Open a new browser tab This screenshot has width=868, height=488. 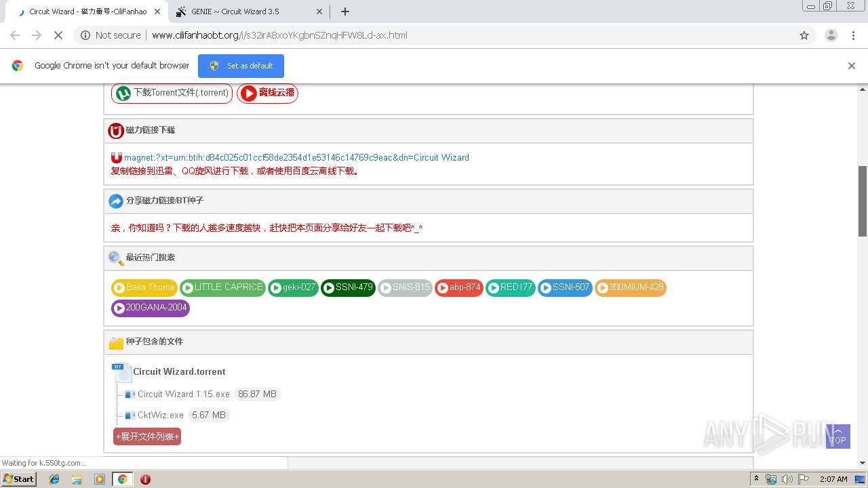[x=344, y=12]
